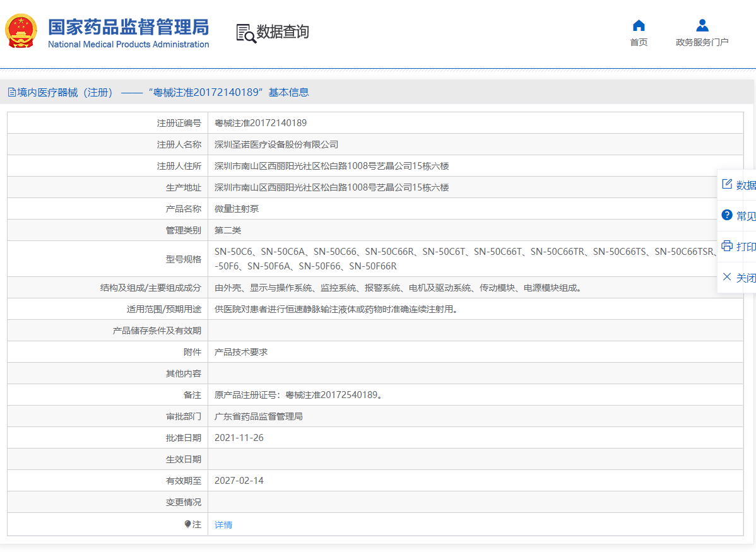
Task: Click the expiry date 2027-02-14 value
Action: tap(239, 481)
